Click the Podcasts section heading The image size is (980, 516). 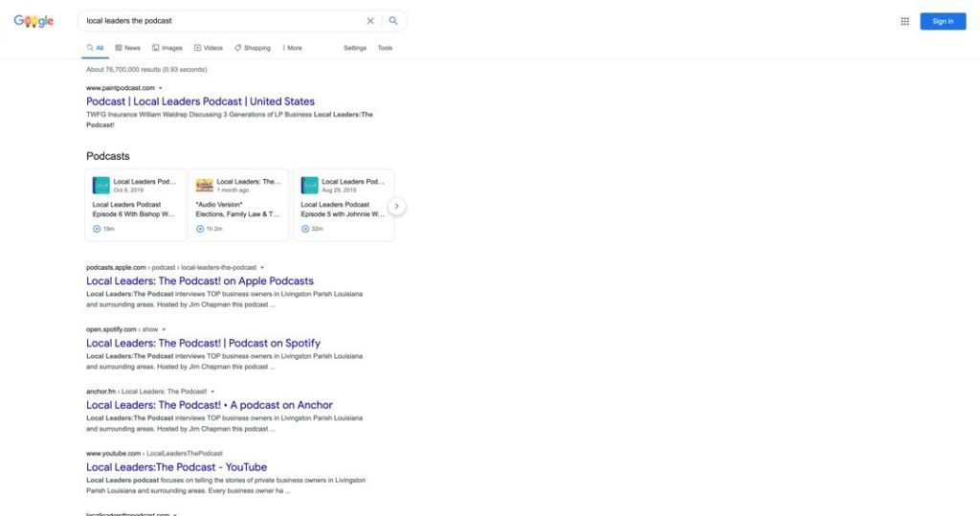(107, 156)
